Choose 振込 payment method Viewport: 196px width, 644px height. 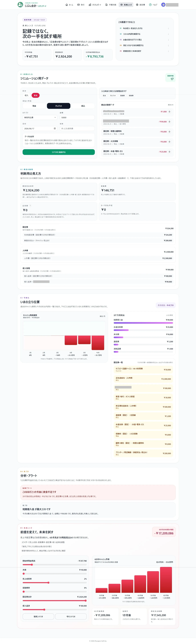pyautogui.click(x=83, y=106)
